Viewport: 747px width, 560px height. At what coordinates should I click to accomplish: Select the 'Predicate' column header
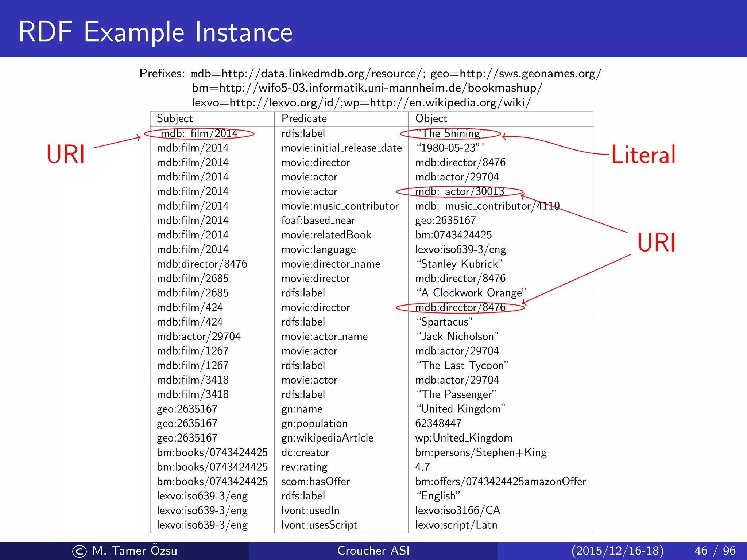click(304, 118)
